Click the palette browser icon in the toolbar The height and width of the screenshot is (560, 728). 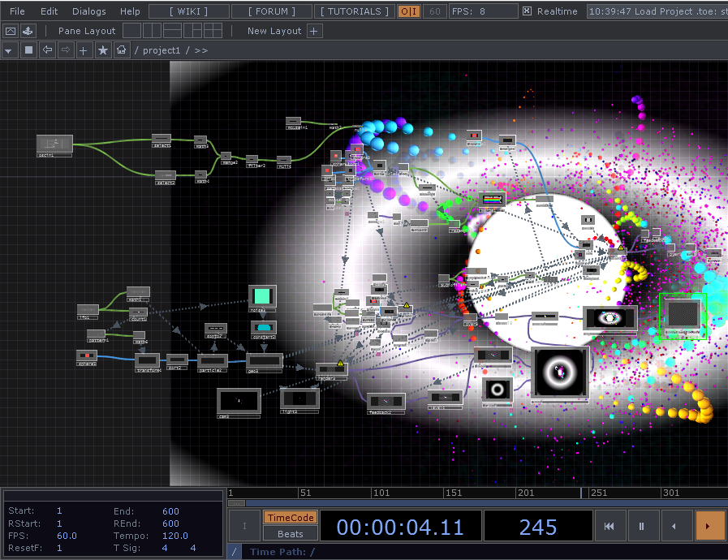coord(28,31)
